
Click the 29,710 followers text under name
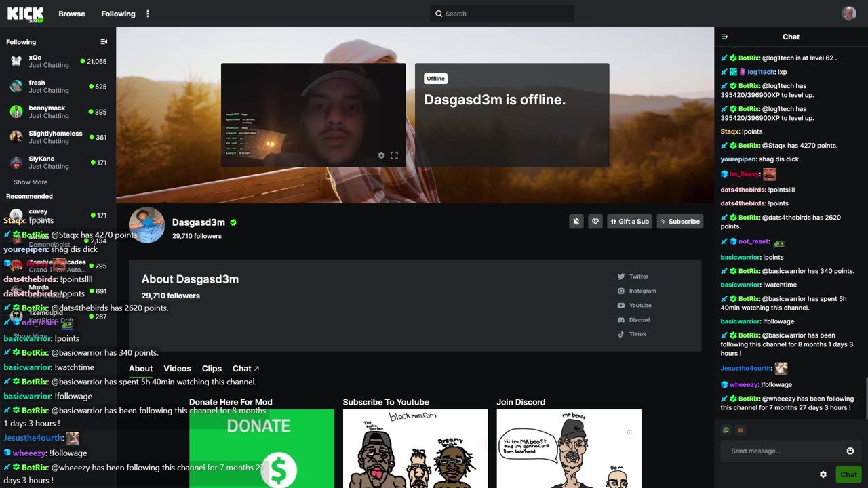coord(197,236)
